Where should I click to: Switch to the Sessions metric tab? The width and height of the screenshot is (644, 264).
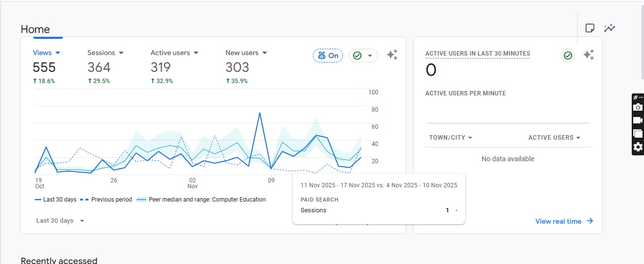click(x=105, y=53)
